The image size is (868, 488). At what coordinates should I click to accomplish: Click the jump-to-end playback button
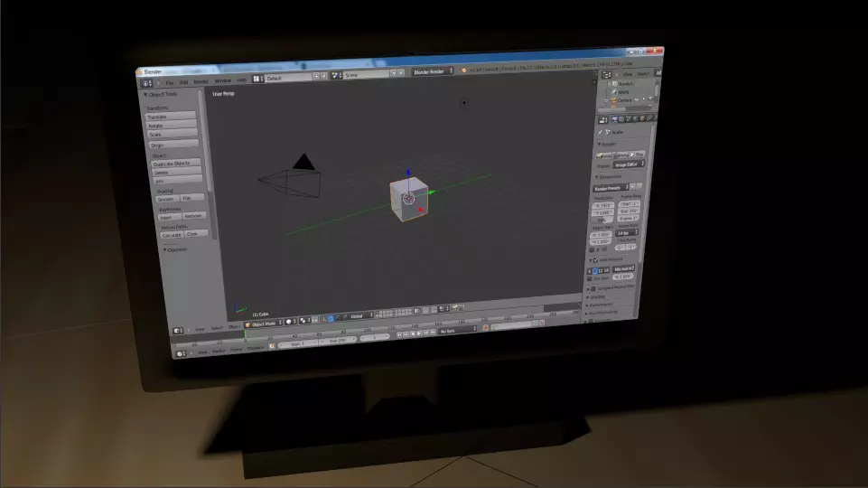point(433,332)
